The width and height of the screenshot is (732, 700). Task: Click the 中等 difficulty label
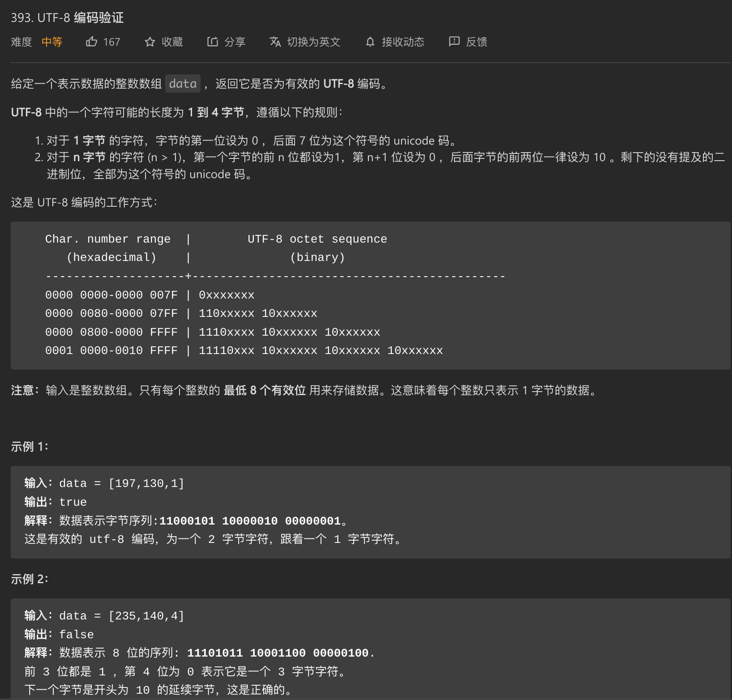click(52, 42)
